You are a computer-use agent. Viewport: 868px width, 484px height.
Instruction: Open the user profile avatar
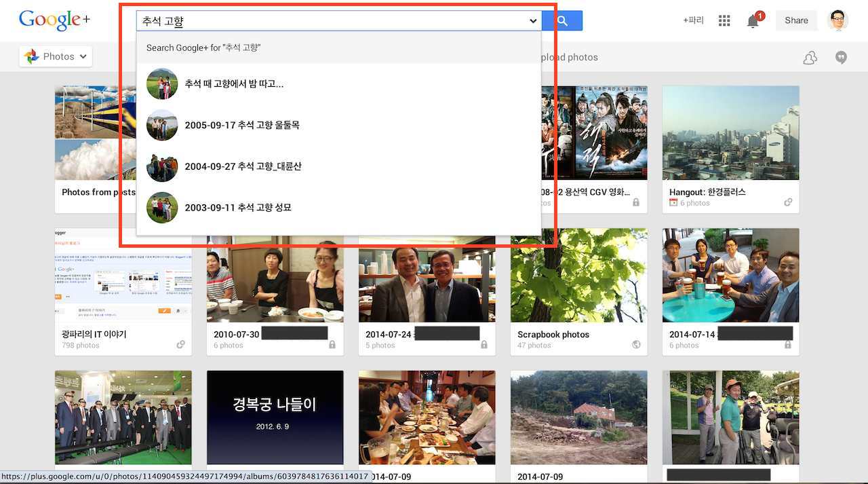(838, 20)
